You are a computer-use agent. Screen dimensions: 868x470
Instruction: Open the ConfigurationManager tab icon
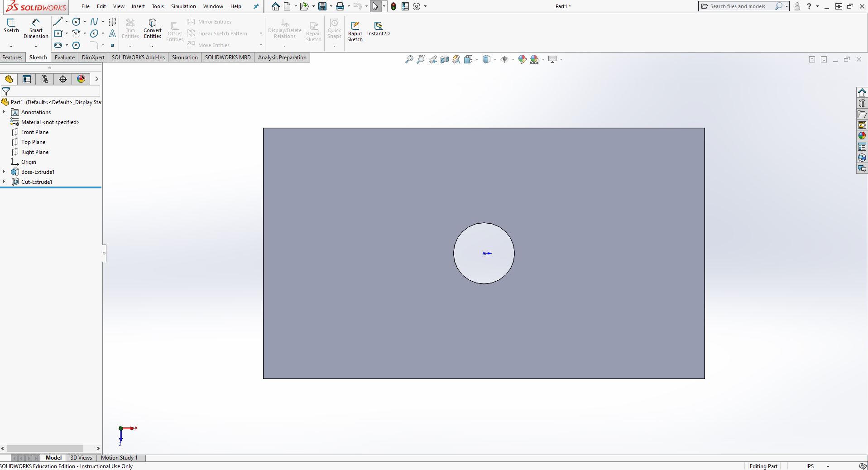tap(45, 79)
